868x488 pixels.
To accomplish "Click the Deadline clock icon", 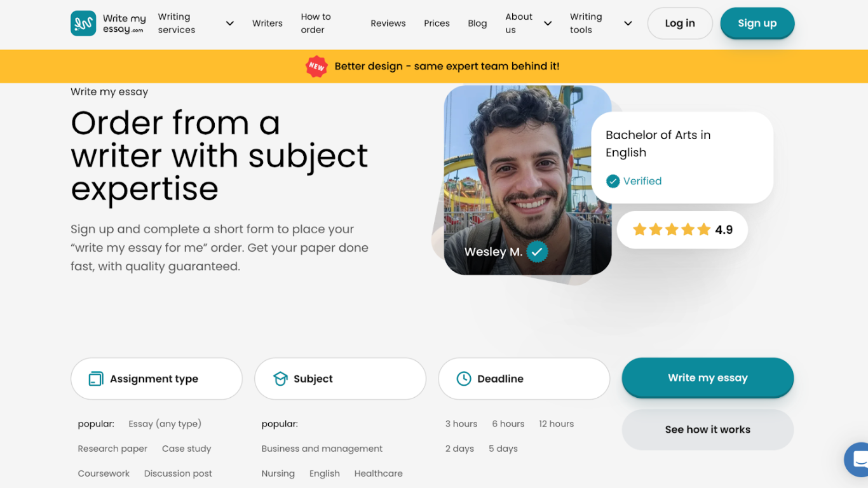I will pyautogui.click(x=464, y=379).
